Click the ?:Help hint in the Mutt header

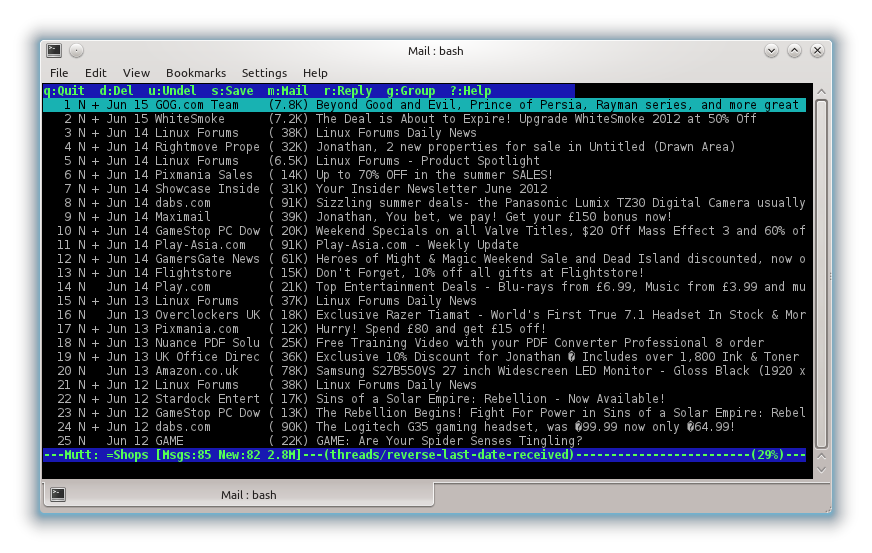[470, 91]
